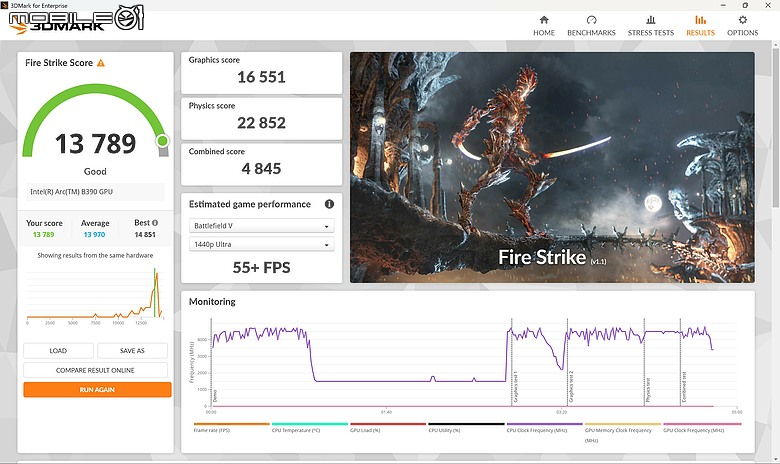
Task: Click the main score 13 789
Action: point(95,144)
